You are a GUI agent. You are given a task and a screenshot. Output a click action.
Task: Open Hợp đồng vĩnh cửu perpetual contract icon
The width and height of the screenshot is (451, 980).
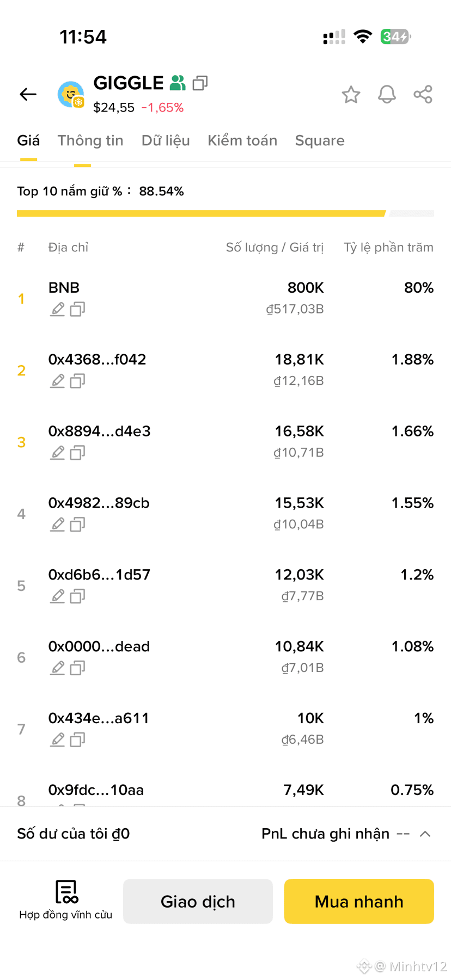point(66,900)
